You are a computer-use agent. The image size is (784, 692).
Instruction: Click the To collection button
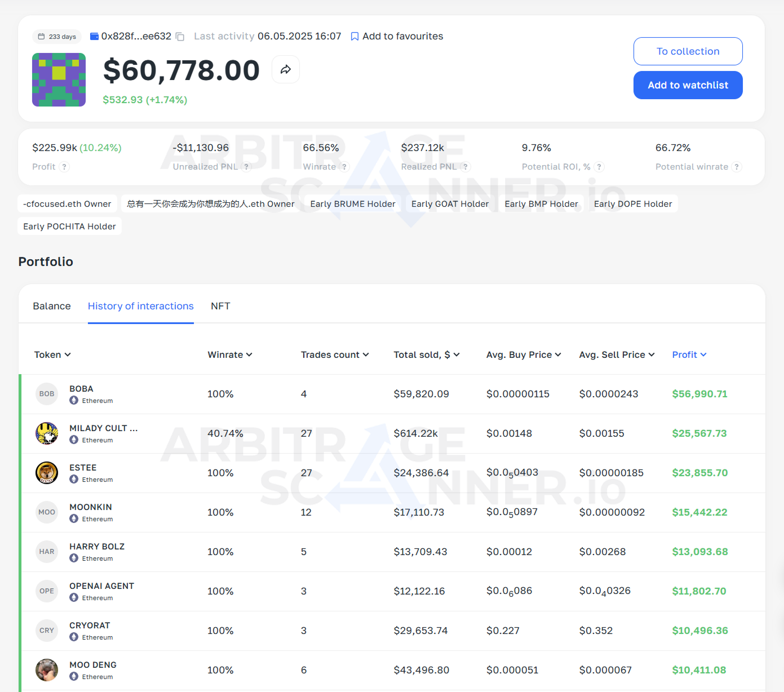pos(688,51)
